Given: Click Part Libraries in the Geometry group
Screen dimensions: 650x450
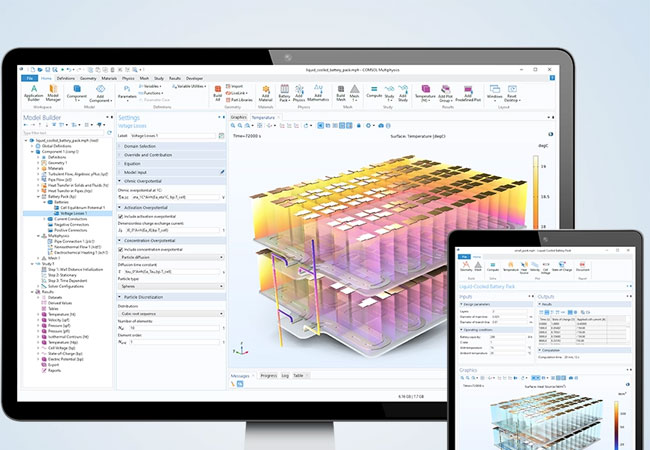Looking at the screenshot, I should (x=239, y=100).
